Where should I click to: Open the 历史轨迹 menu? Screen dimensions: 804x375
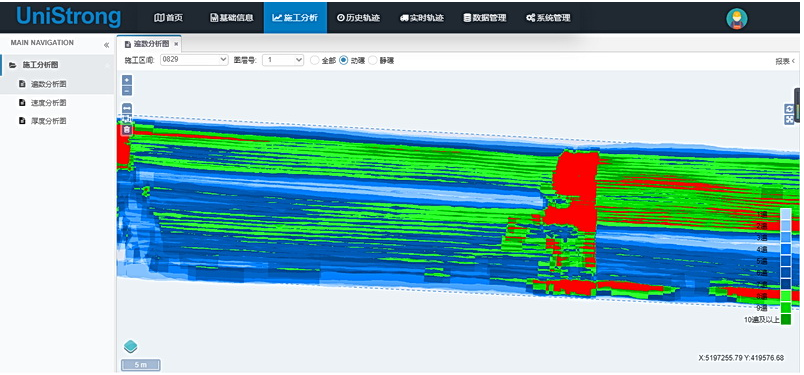(358, 17)
